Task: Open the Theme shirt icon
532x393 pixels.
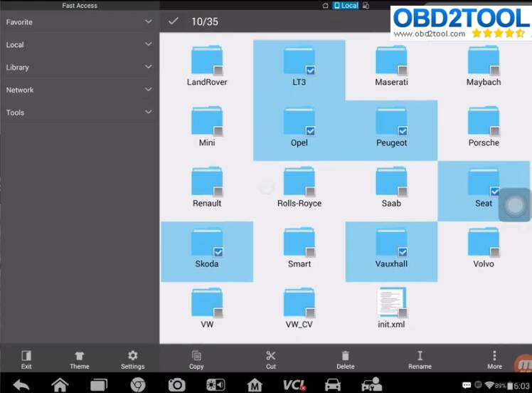Action: click(x=80, y=360)
